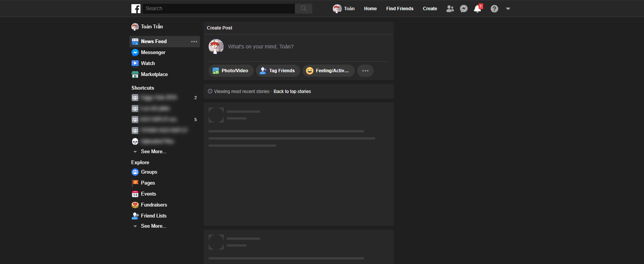Click the News Feed sidebar icon

(x=135, y=42)
